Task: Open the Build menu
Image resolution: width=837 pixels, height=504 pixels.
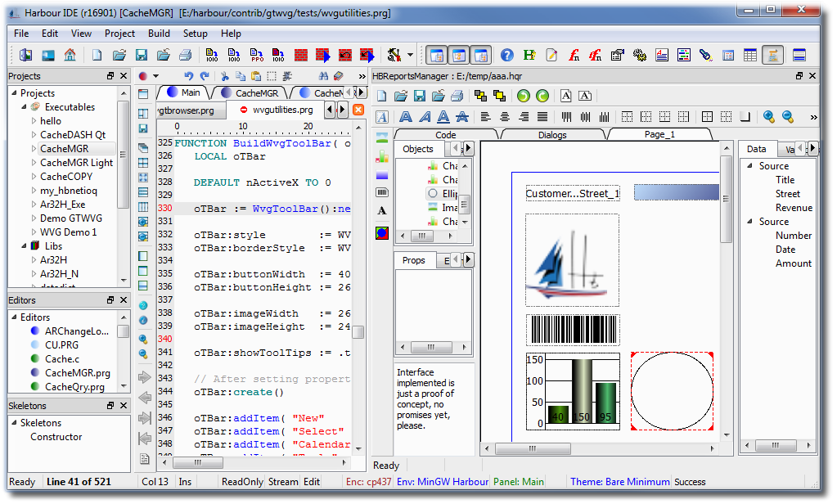Action: [159, 34]
